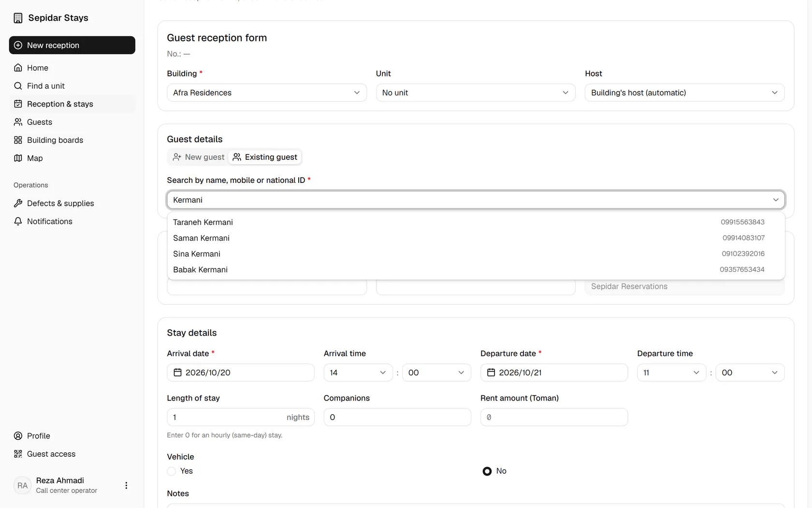Click the Defects & supplies wrench icon
Image resolution: width=812 pixels, height=508 pixels.
(x=18, y=203)
